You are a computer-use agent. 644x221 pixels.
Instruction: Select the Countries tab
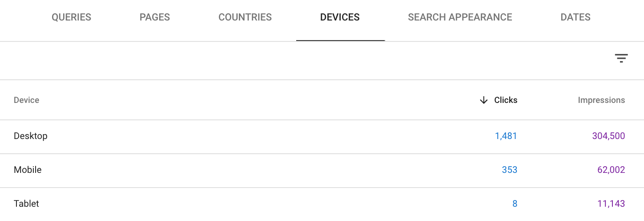click(245, 17)
